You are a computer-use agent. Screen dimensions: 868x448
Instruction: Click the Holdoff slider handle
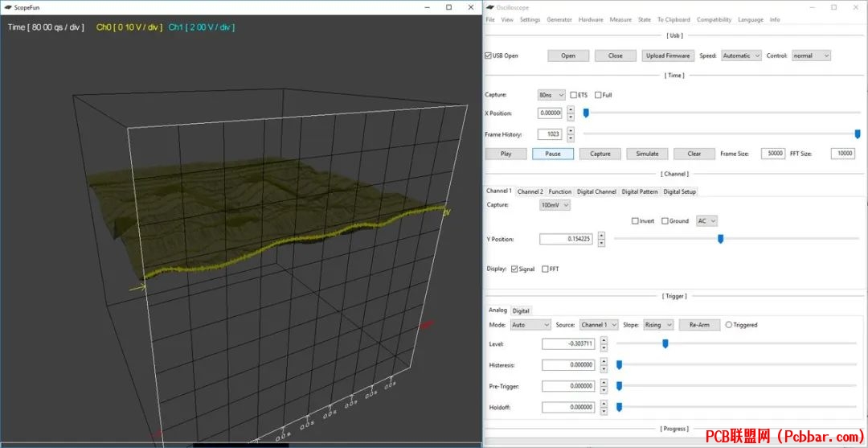[619, 407]
